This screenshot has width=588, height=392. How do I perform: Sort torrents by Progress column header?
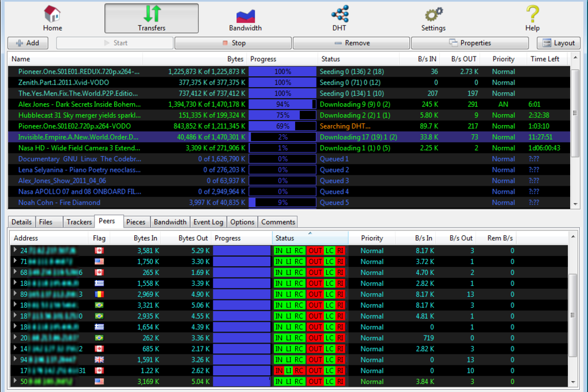[x=282, y=59]
